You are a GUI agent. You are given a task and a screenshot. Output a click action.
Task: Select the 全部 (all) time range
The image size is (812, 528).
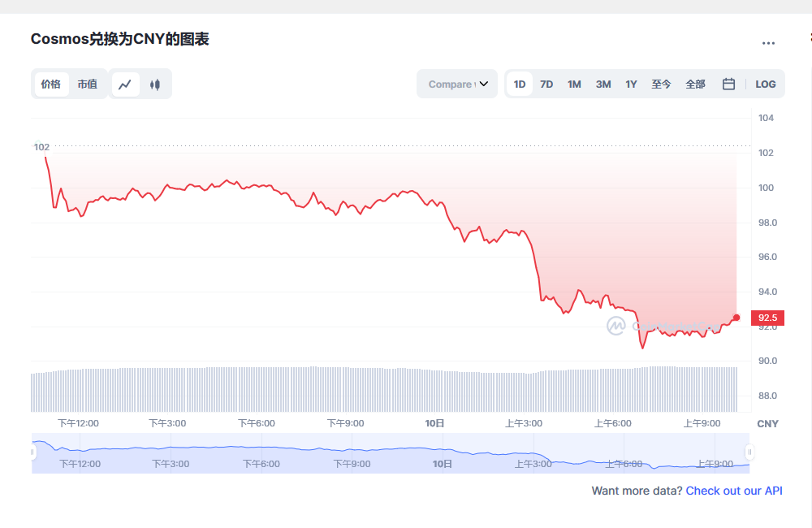695,84
